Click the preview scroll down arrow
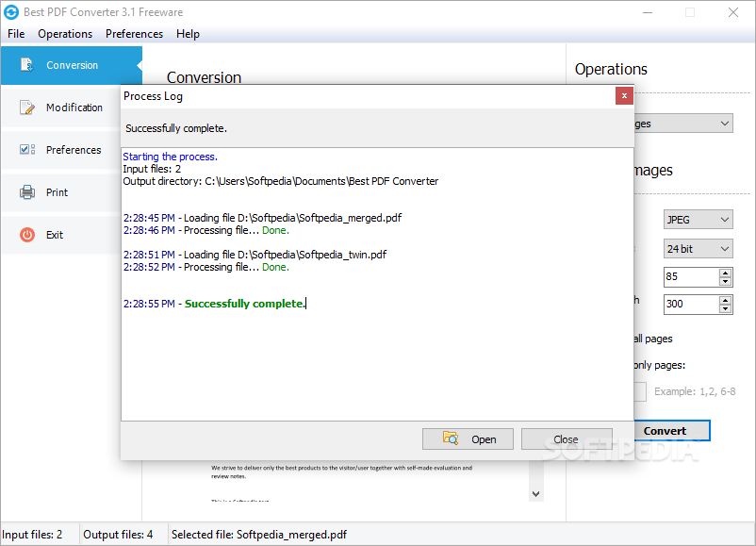This screenshot has width=756, height=546. click(x=535, y=494)
